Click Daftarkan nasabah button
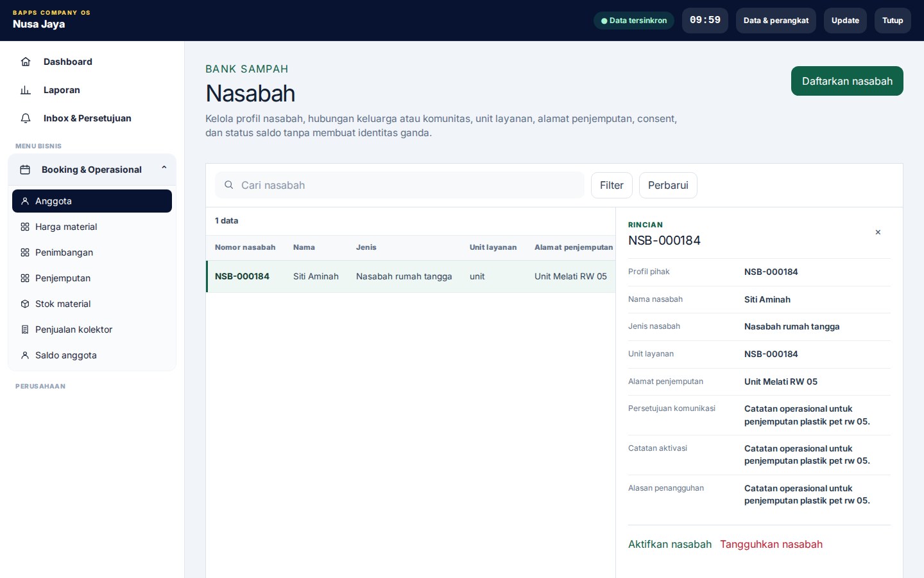 [x=847, y=81]
